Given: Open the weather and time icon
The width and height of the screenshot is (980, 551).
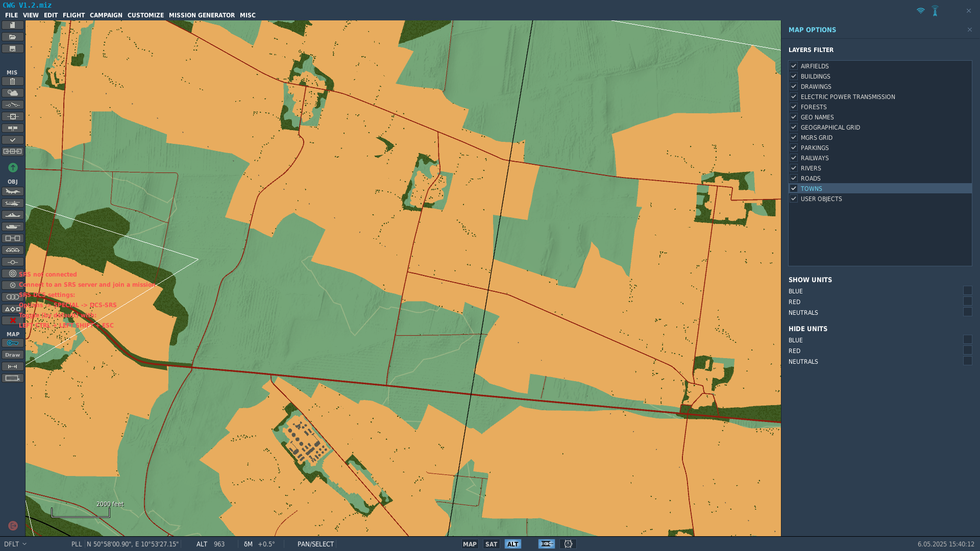Looking at the screenshot, I should click(x=12, y=93).
